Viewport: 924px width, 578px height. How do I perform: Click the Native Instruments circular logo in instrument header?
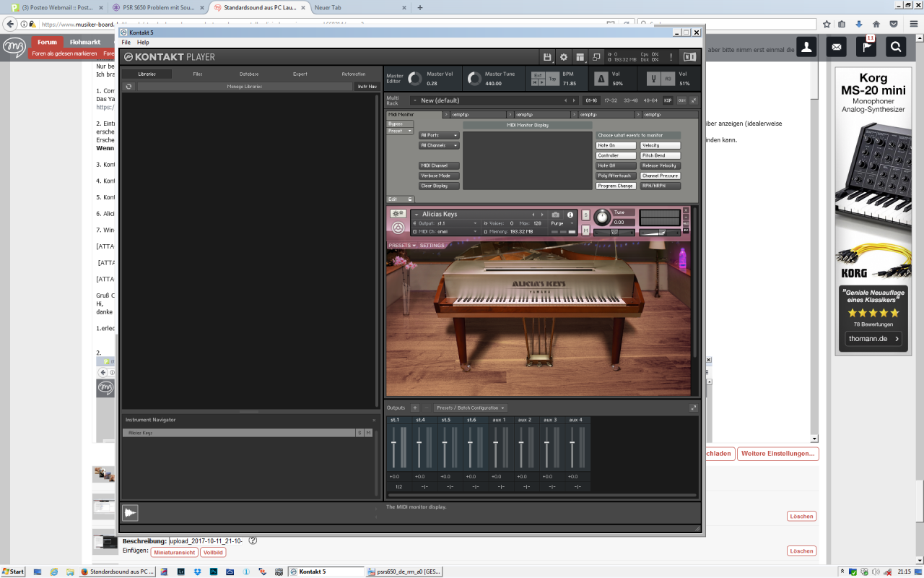coord(398,228)
